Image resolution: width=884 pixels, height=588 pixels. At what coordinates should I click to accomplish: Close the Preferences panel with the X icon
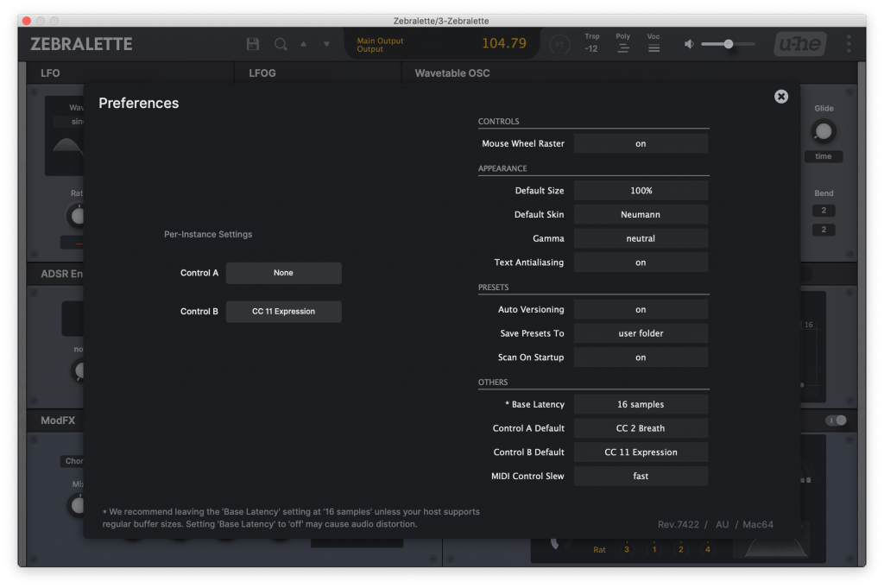781,97
